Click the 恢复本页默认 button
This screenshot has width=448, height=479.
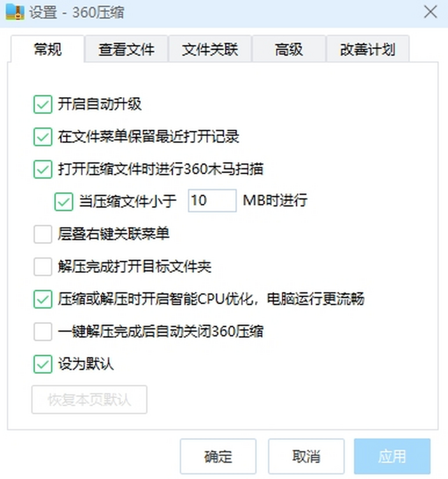(x=89, y=400)
